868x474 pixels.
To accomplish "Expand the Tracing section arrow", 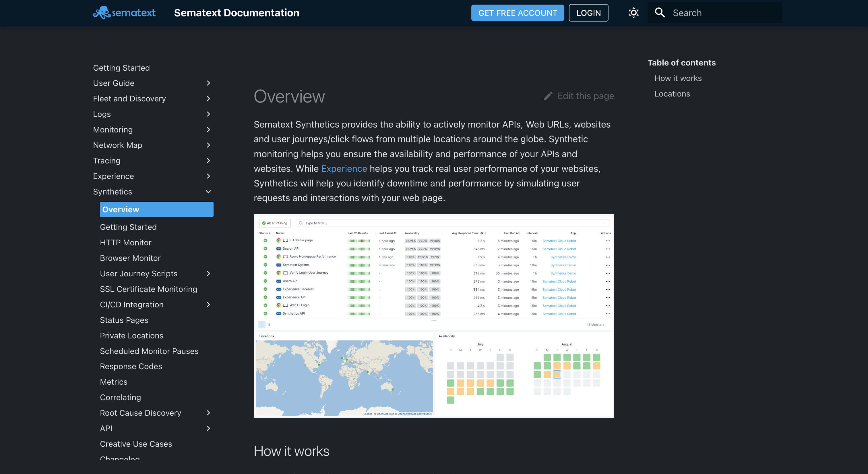I will [x=208, y=161].
